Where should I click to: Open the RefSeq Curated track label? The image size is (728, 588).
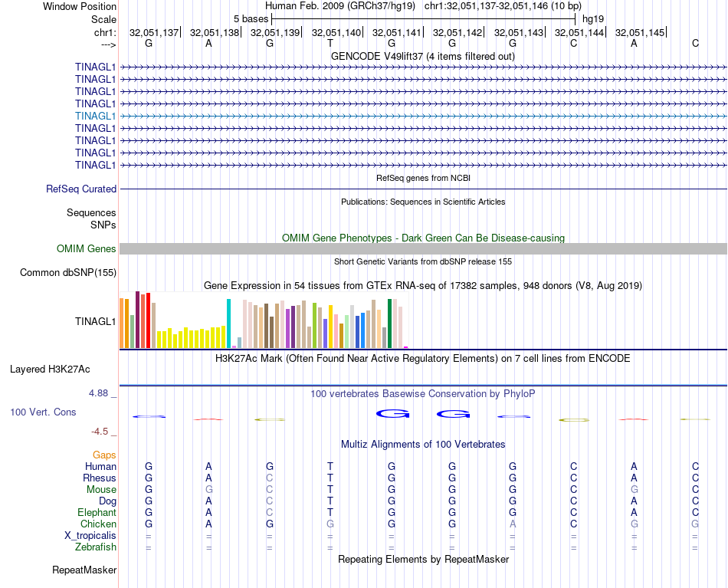pos(81,189)
